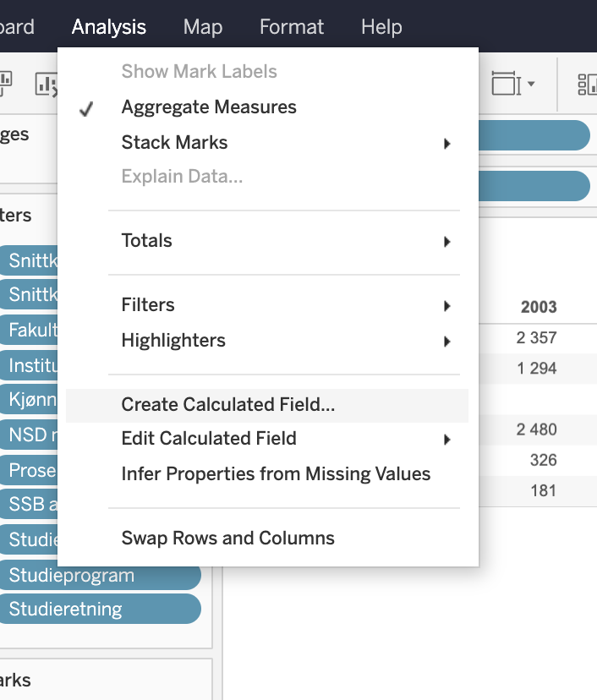Click the 2003 column header

click(x=538, y=307)
